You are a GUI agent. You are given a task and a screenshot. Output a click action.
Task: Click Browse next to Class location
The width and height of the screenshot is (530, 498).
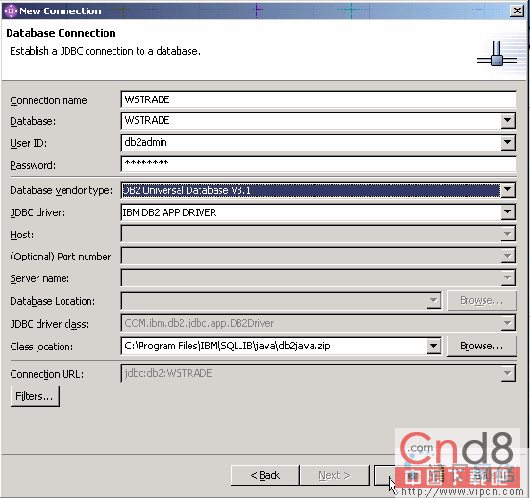pyautogui.click(x=482, y=346)
